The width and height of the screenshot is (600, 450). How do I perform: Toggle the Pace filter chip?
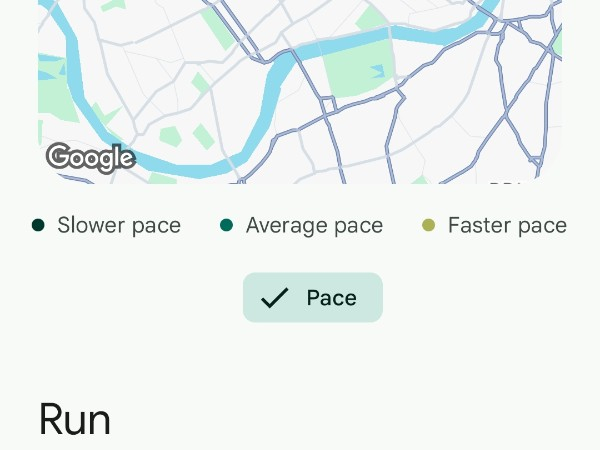(313, 298)
